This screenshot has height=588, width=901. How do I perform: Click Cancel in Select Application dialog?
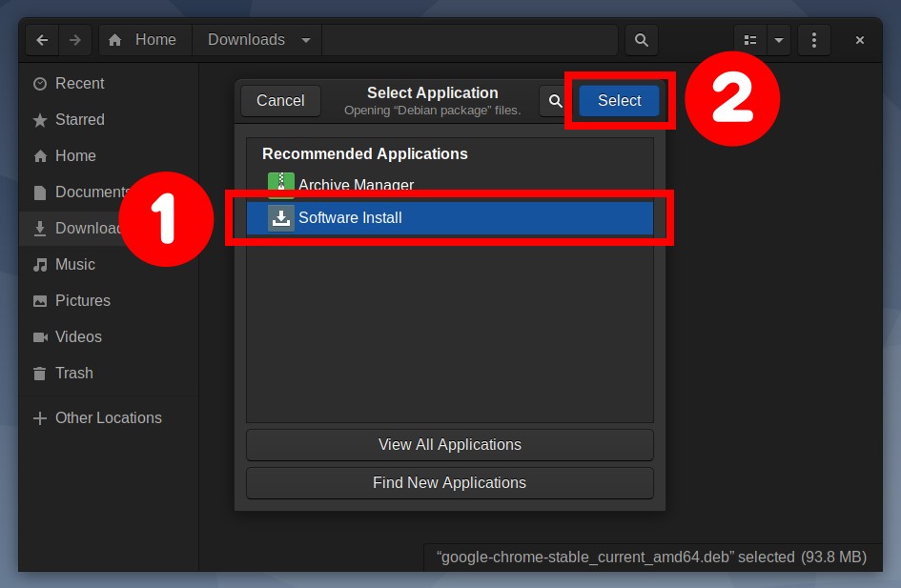[x=280, y=101]
